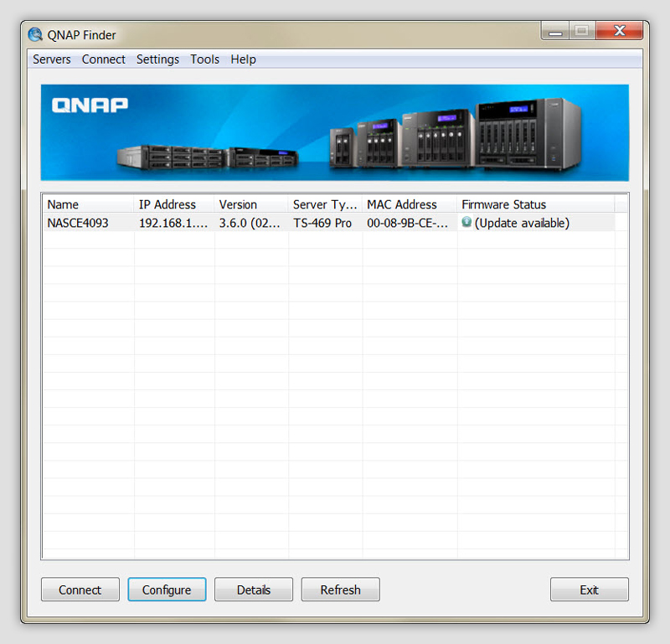
Task: Click the QNAP Finder title bar icon
Action: point(35,34)
